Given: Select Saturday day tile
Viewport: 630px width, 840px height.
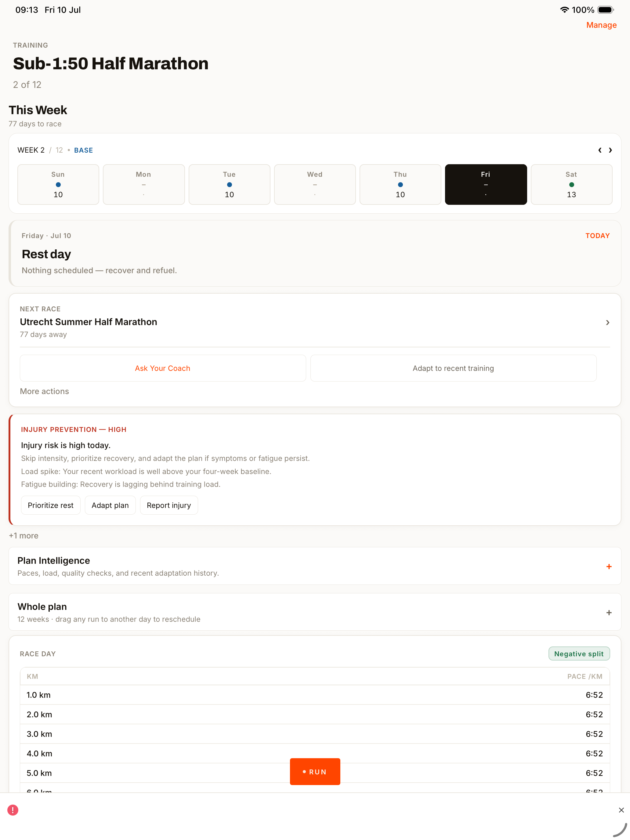Looking at the screenshot, I should point(571,185).
